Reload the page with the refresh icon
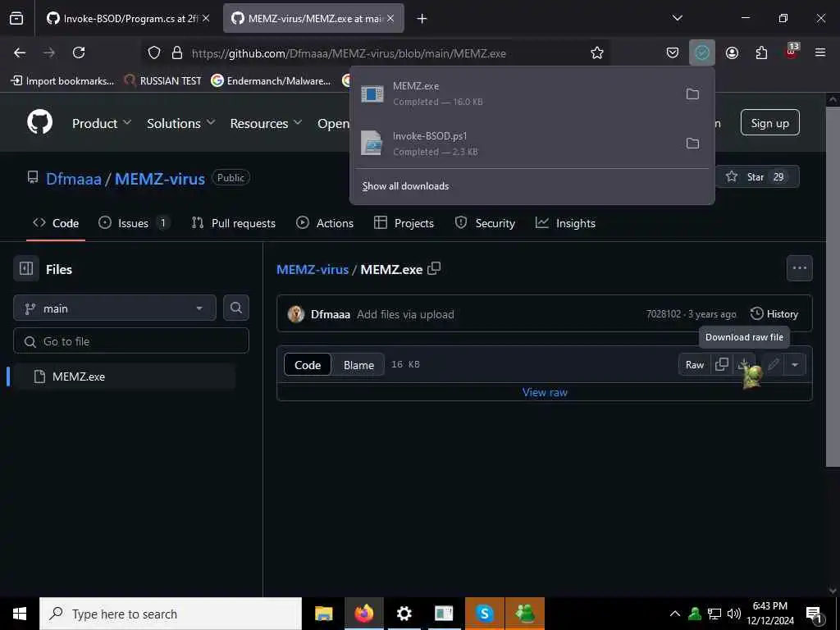The height and width of the screenshot is (630, 840). [79, 52]
